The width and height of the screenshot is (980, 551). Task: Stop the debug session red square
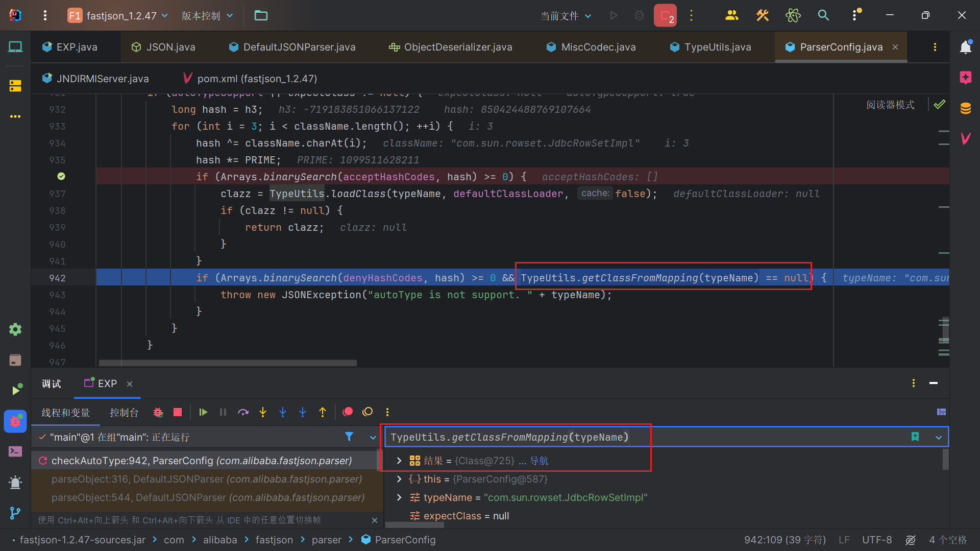178,412
